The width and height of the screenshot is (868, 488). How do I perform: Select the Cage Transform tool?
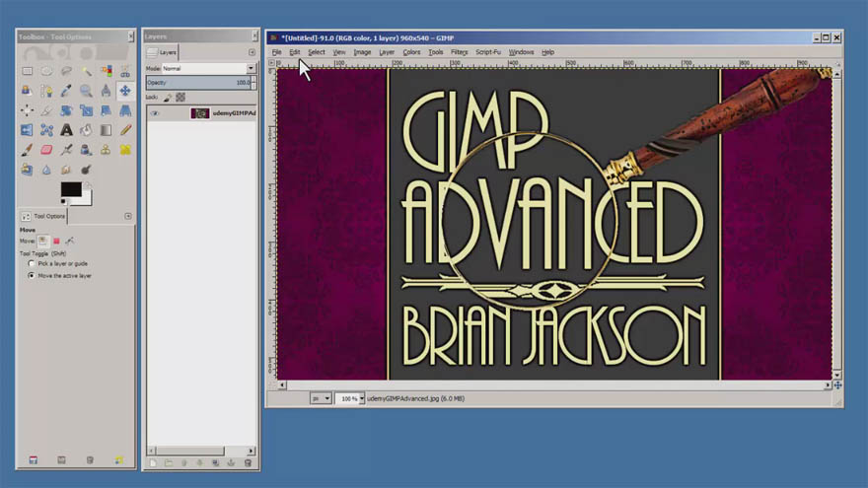(46, 130)
